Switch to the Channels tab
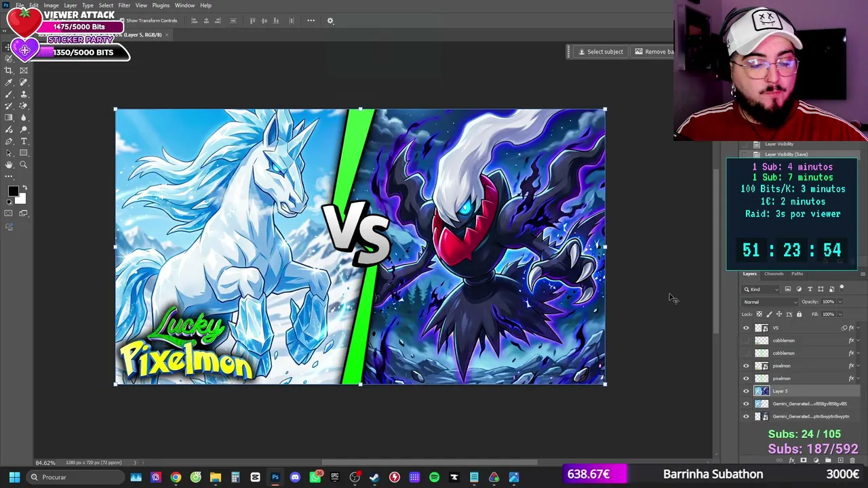868x488 pixels. click(x=774, y=274)
